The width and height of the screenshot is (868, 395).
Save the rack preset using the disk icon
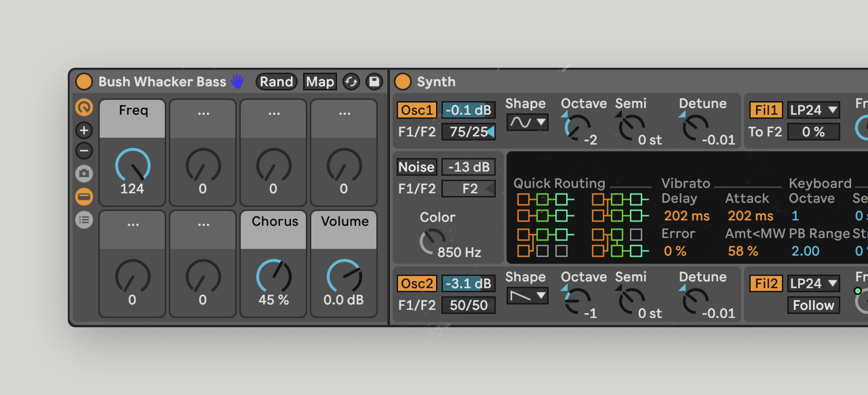tap(374, 81)
